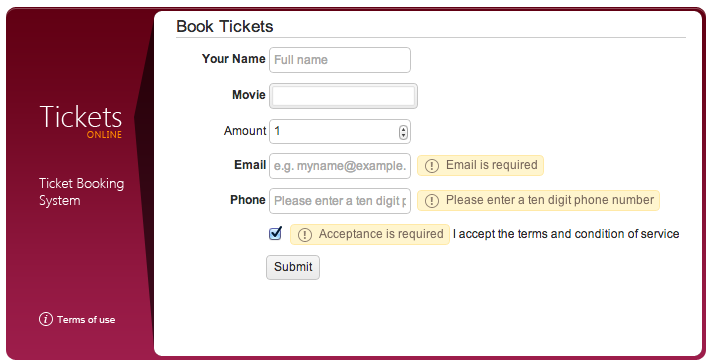Click the warning icon in Acceptance is required
This screenshot has width=711, height=363.
point(305,235)
